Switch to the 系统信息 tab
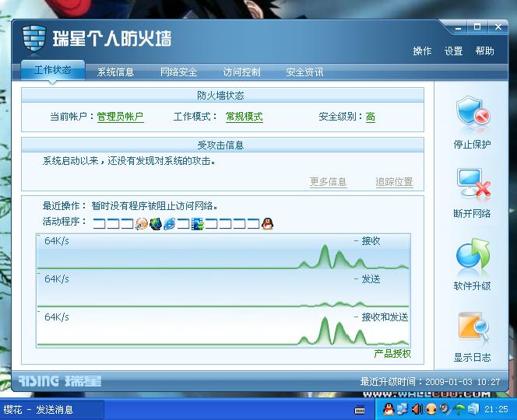Image resolution: width=517 pixels, height=420 pixels. pos(115,72)
